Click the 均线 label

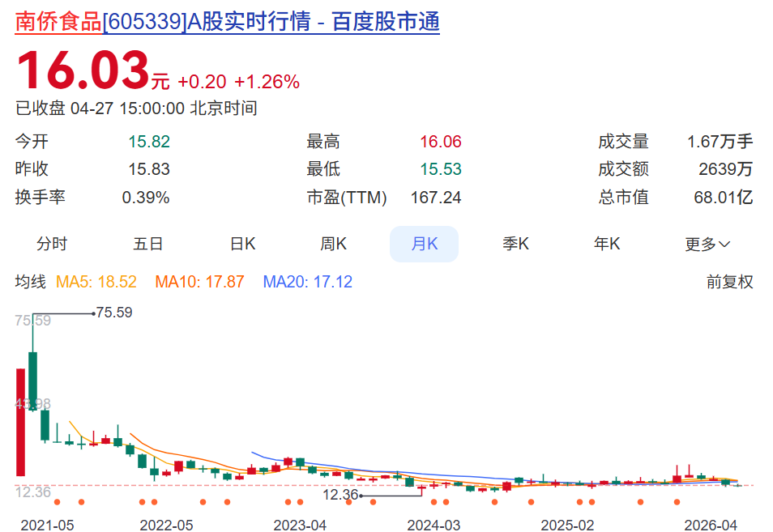coord(31,282)
